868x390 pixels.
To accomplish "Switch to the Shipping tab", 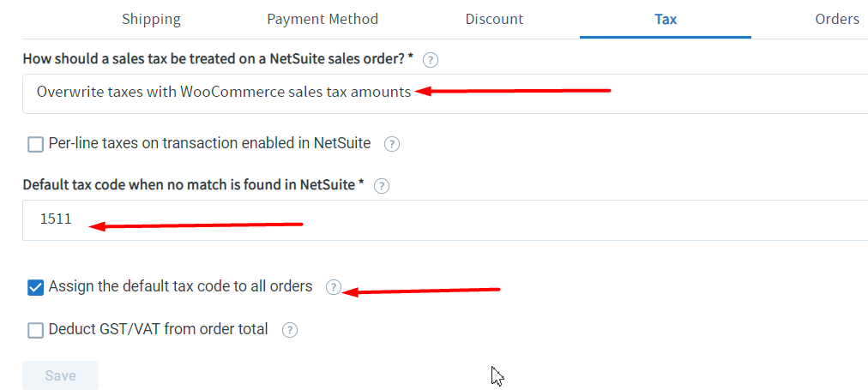I will click(x=151, y=20).
